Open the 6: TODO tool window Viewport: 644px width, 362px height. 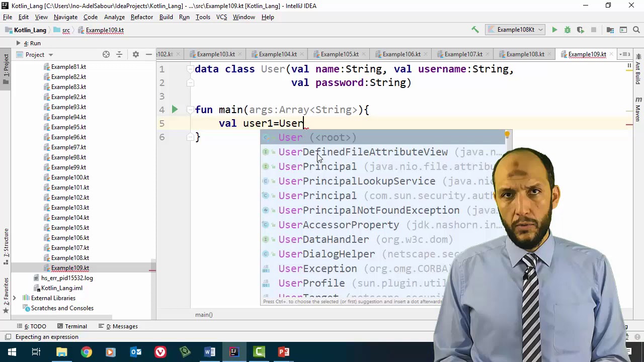tap(31, 326)
